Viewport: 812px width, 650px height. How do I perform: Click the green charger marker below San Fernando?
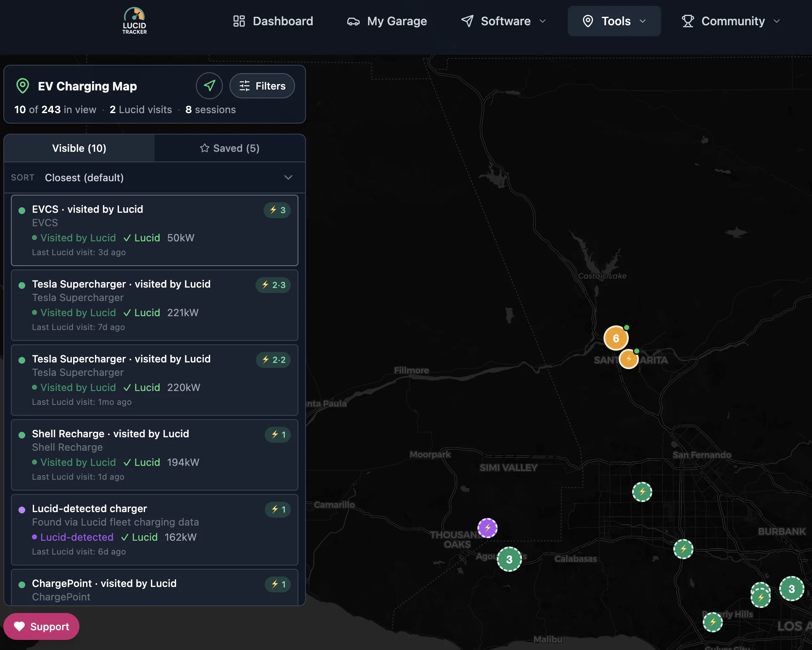(x=642, y=491)
